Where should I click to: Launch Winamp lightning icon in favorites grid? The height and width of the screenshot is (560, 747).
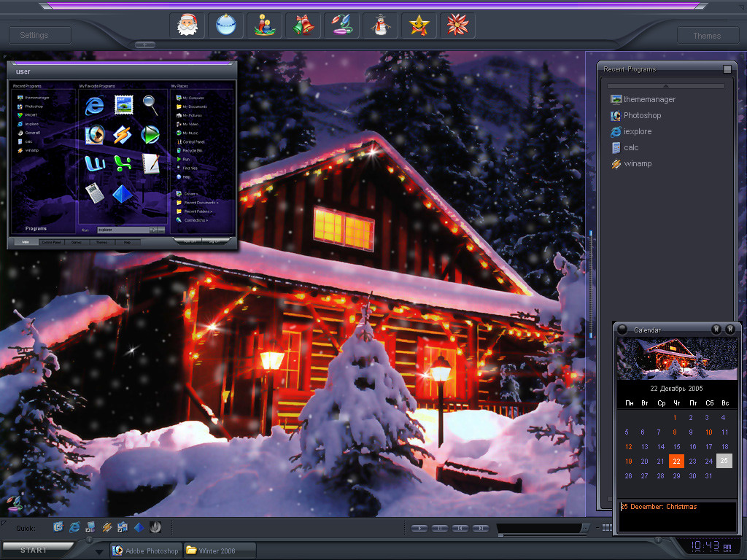click(x=123, y=135)
